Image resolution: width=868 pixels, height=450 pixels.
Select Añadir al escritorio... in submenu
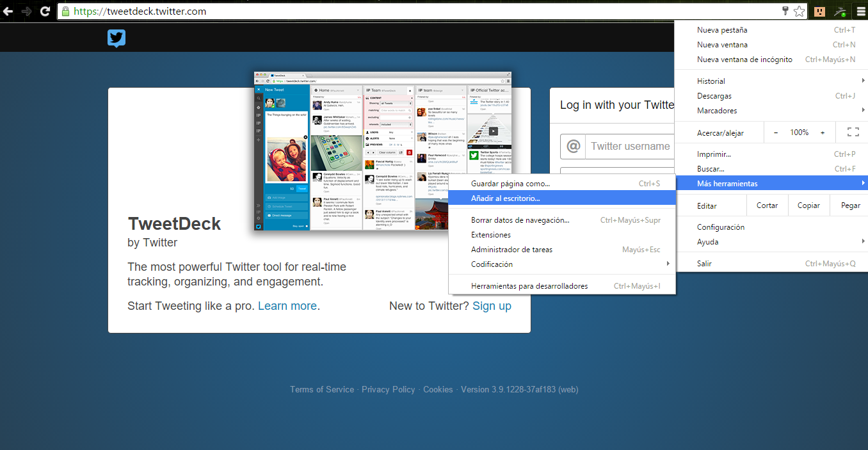point(562,198)
